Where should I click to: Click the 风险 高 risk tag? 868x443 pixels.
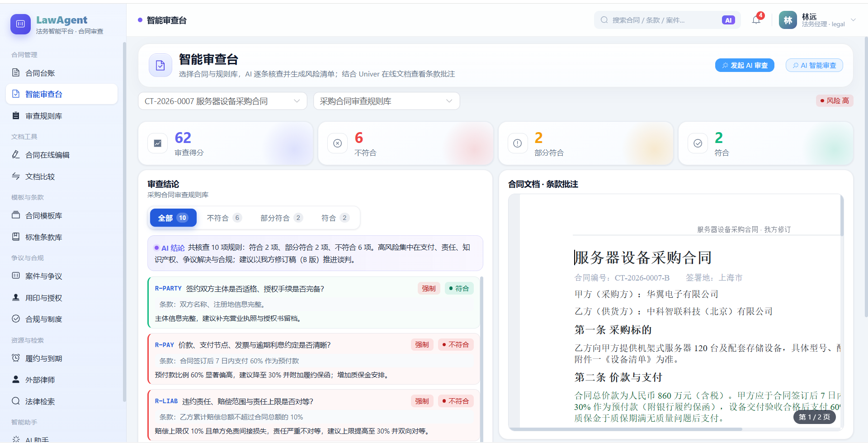tap(835, 100)
